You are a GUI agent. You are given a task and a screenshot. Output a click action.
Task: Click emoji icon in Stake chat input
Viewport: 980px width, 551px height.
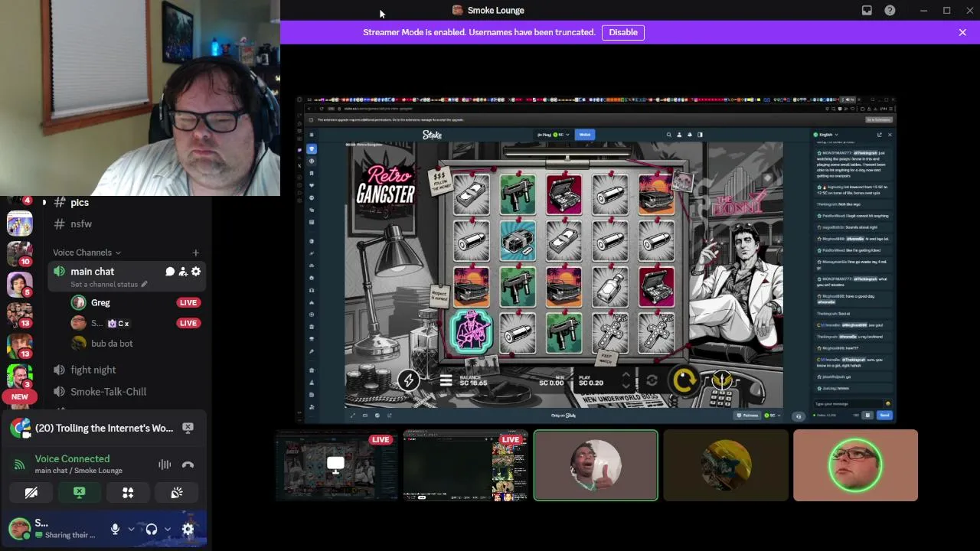point(888,403)
